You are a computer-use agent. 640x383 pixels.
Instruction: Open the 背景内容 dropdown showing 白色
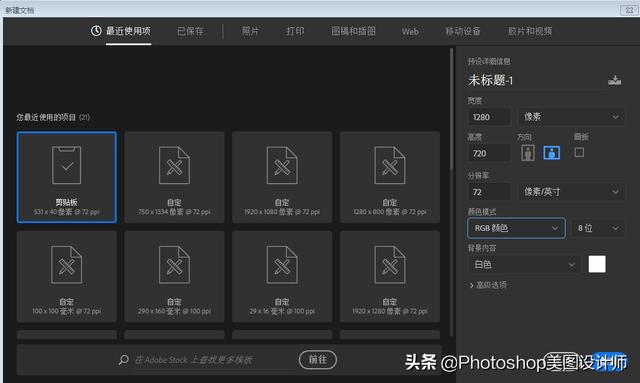click(524, 265)
